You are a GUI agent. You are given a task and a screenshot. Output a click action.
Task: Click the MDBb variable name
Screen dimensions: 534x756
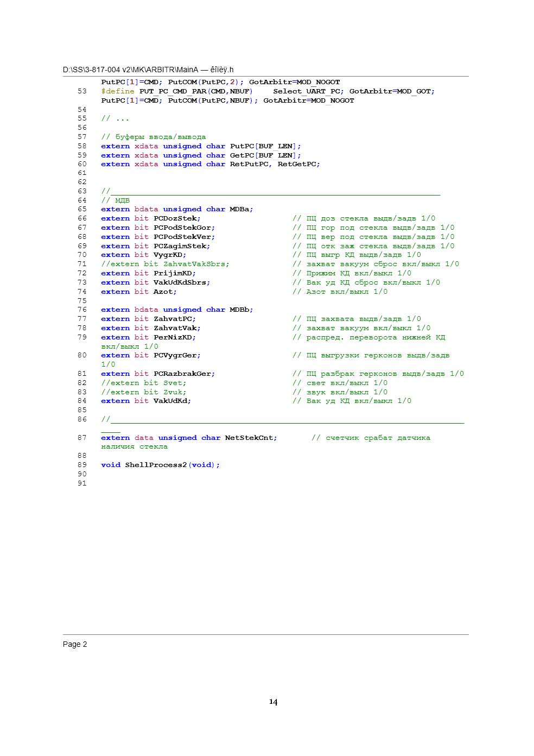tap(239, 310)
